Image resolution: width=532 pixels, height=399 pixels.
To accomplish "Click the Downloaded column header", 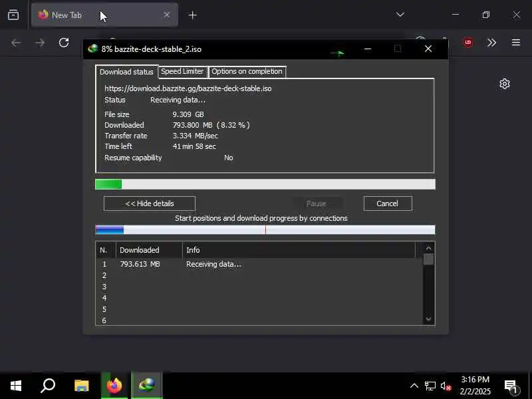I will [149, 250].
